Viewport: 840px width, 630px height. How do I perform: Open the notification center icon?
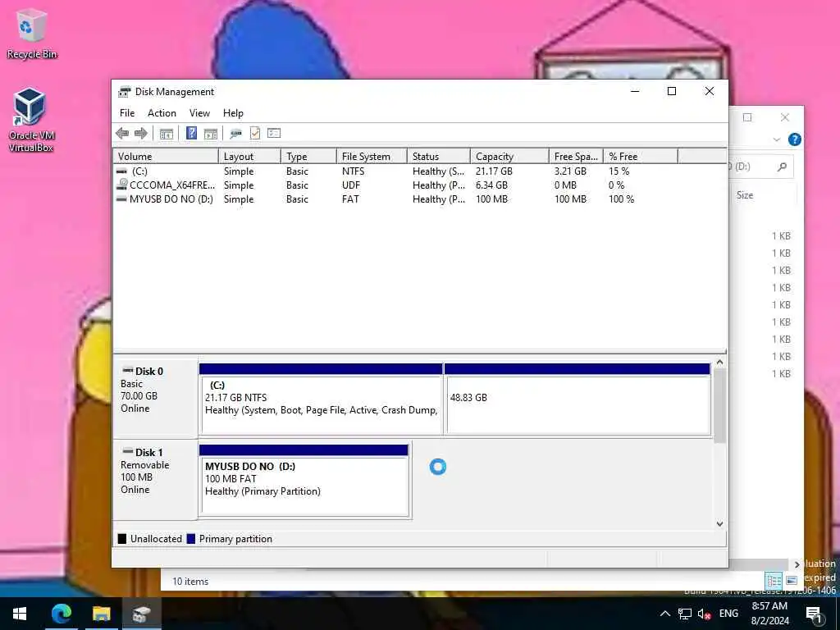[x=814, y=614]
